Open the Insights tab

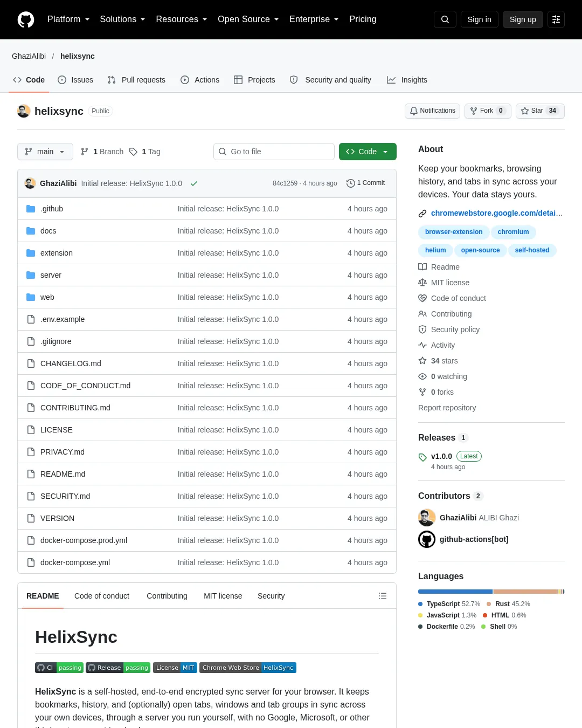coord(407,80)
